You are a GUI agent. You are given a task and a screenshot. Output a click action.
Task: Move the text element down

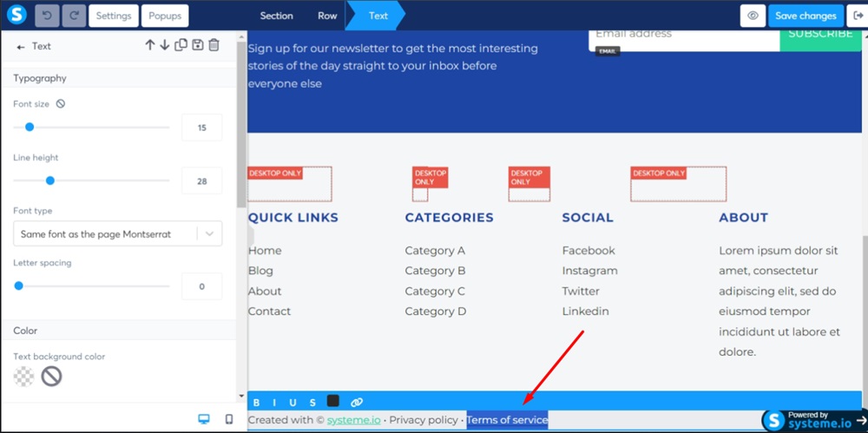(164, 45)
